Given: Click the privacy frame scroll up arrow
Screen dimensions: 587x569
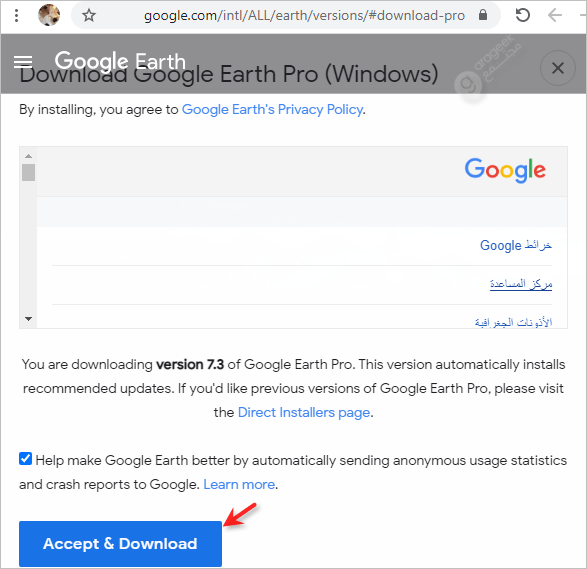Looking at the screenshot, I should (x=28, y=156).
